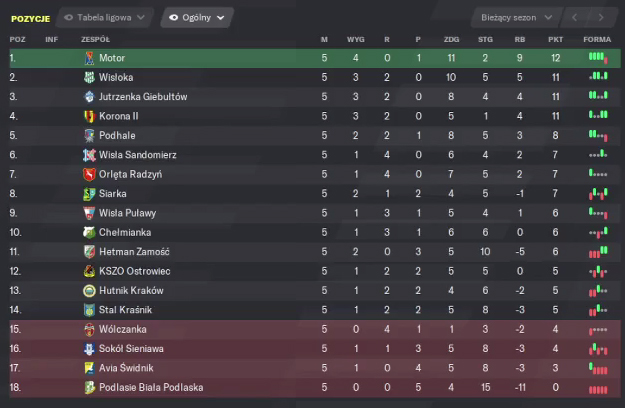The width and height of the screenshot is (625, 408).
Task: Go to previous season with left arrow
Action: coord(575,18)
